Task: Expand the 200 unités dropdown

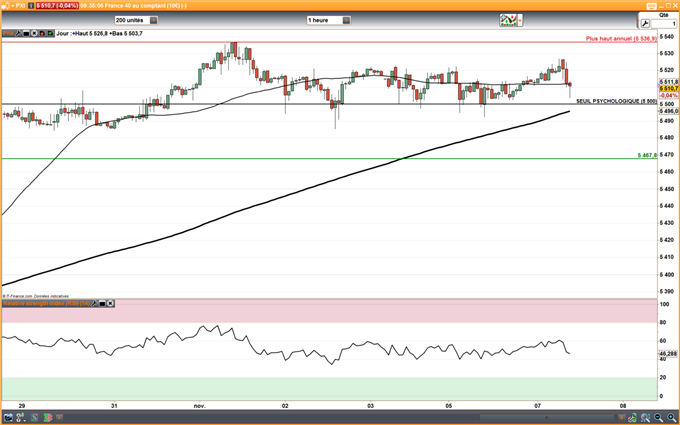Action: [154, 20]
